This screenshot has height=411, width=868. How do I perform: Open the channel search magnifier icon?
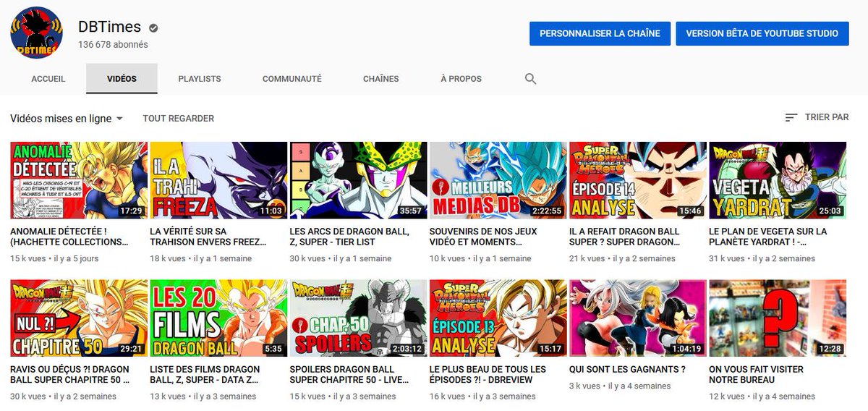point(530,79)
